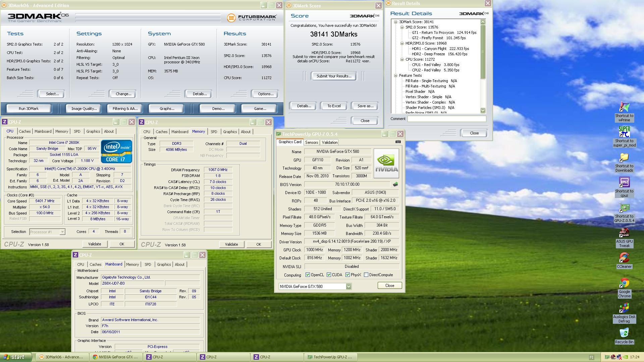This screenshot has height=362, width=644.
Task: Collapse the SM2.0 Score tree node
Action: [402, 27]
